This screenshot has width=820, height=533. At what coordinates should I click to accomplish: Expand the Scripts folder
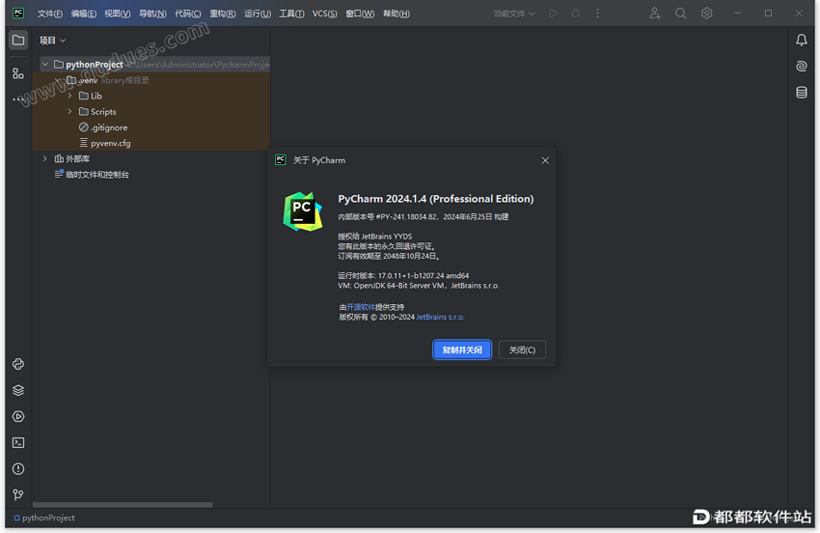tap(70, 111)
